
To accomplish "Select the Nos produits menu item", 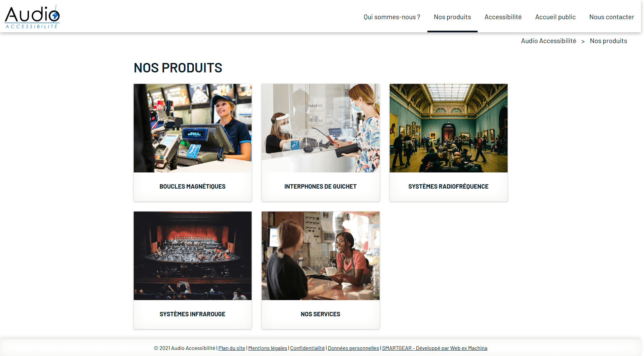I will click(x=452, y=17).
